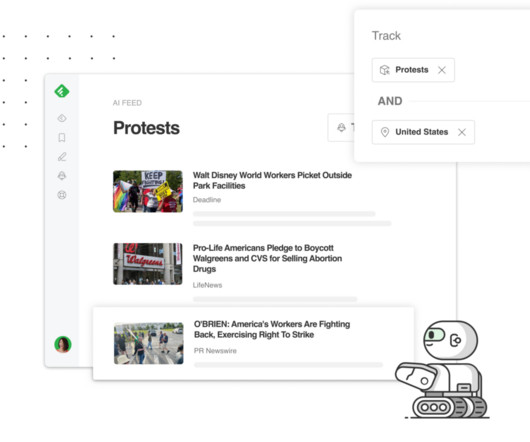Select the Protests topic chip
The image size is (530, 442).
tap(413, 70)
